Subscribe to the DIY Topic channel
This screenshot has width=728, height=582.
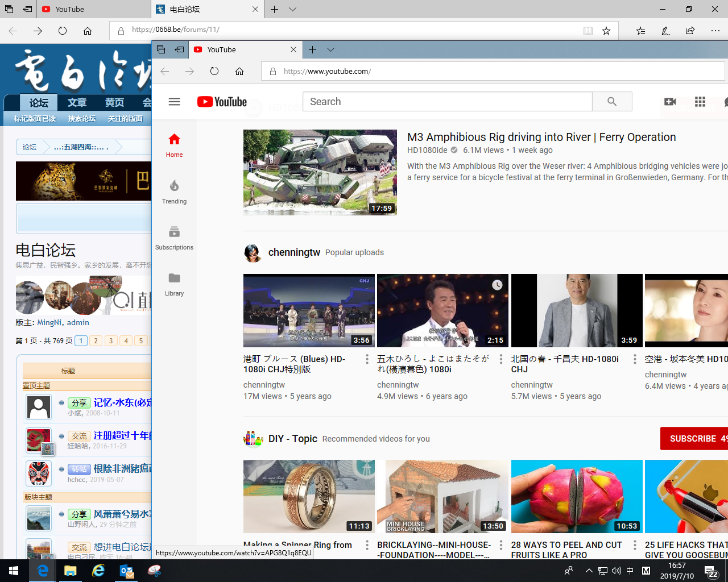pos(694,439)
